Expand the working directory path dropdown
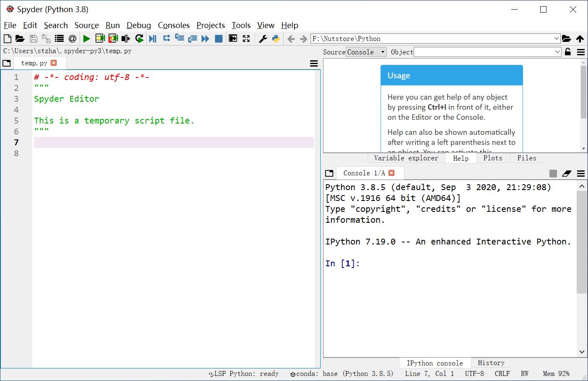The image size is (588, 381). 557,39
